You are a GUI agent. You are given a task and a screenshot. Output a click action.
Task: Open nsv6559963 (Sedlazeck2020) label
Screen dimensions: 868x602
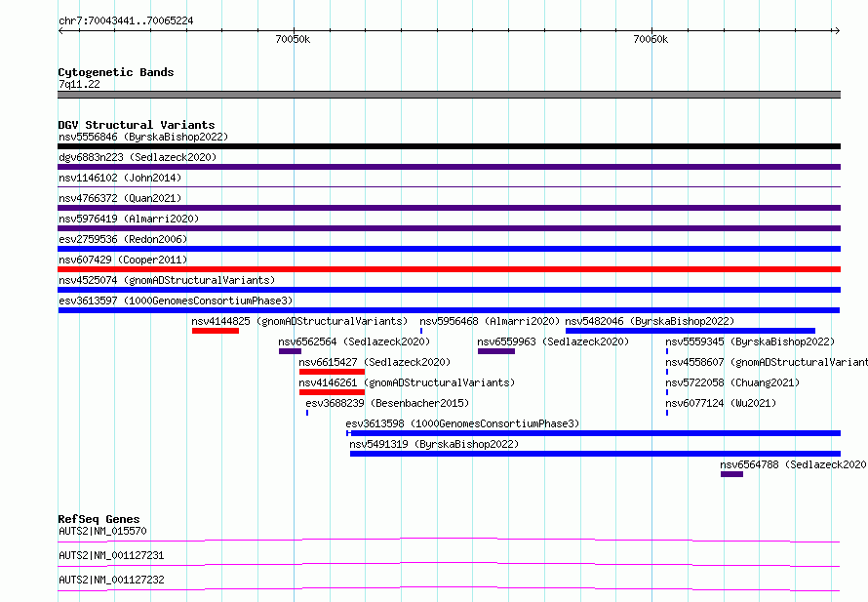553,341
